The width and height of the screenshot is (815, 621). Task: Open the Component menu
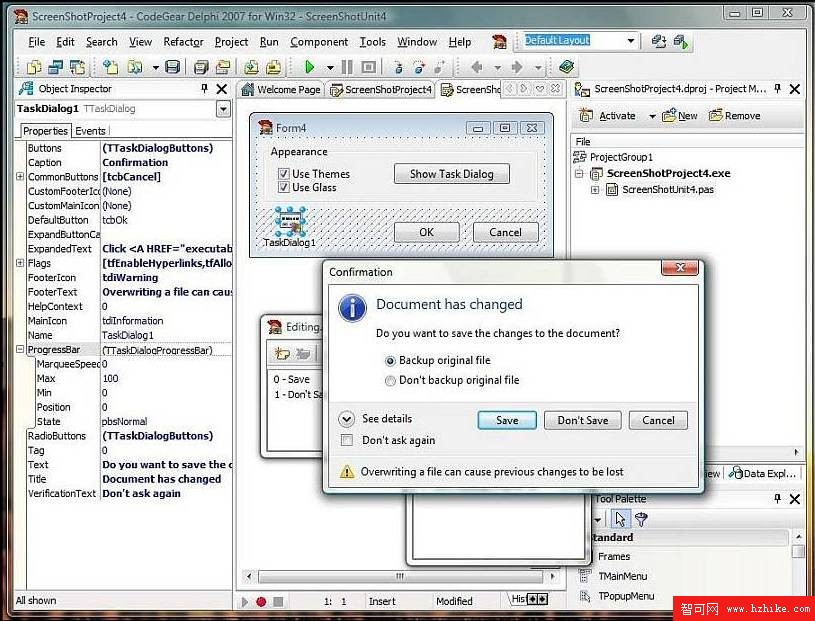click(319, 42)
